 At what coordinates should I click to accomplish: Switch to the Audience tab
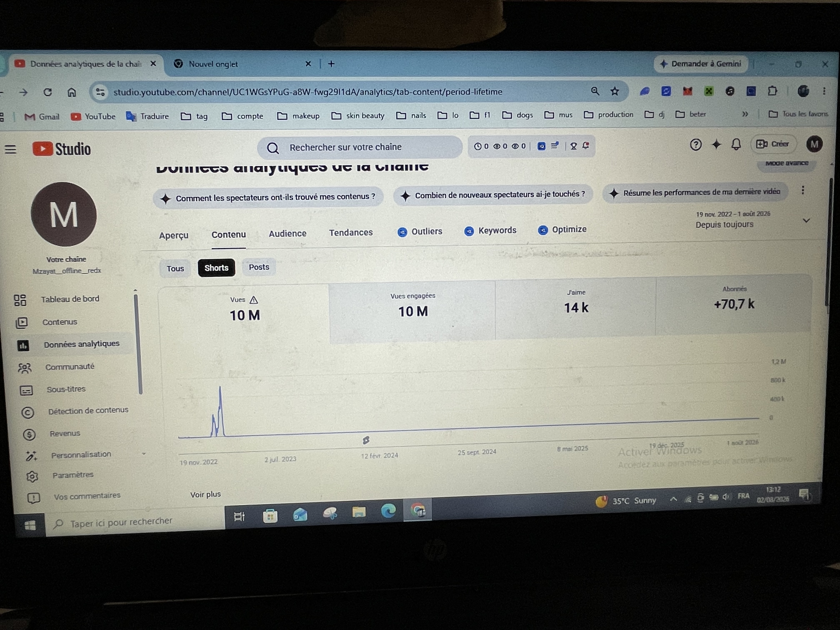tap(287, 234)
